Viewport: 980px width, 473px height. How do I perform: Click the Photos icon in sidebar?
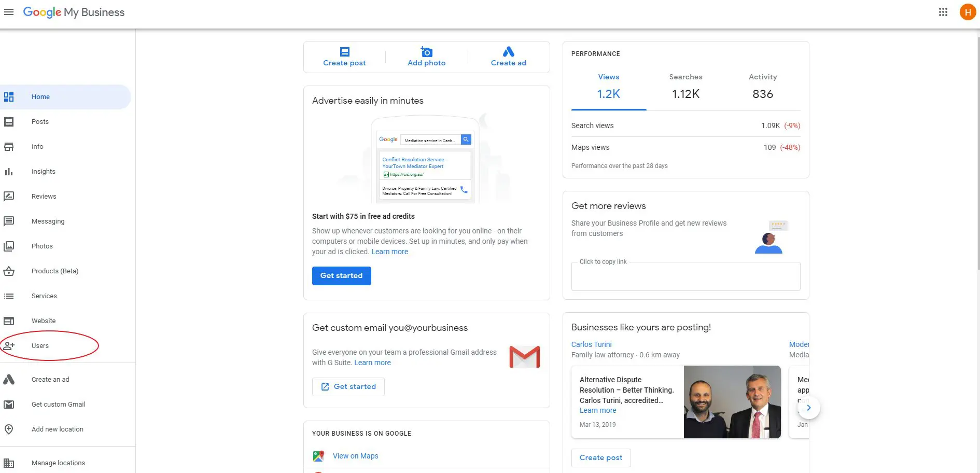click(9, 246)
